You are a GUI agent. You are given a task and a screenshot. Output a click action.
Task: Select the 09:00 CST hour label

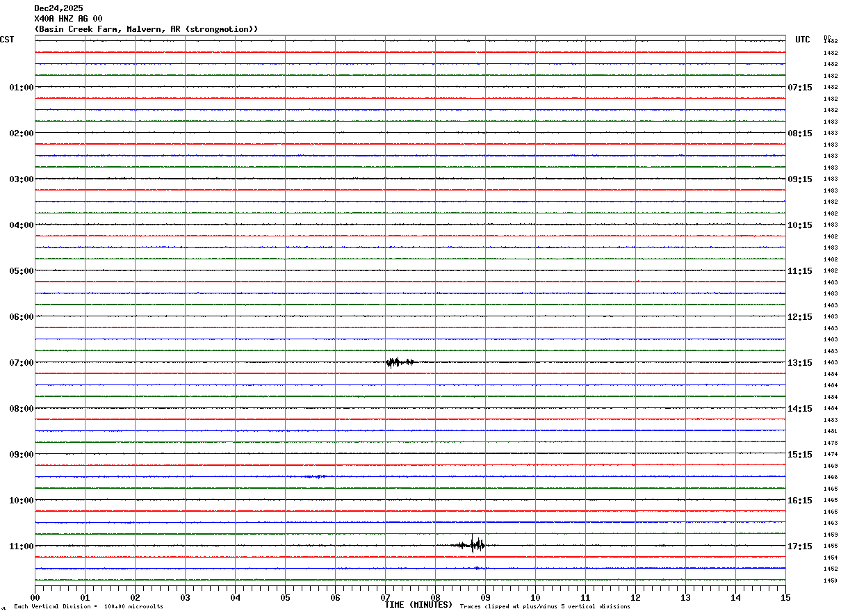21,455
